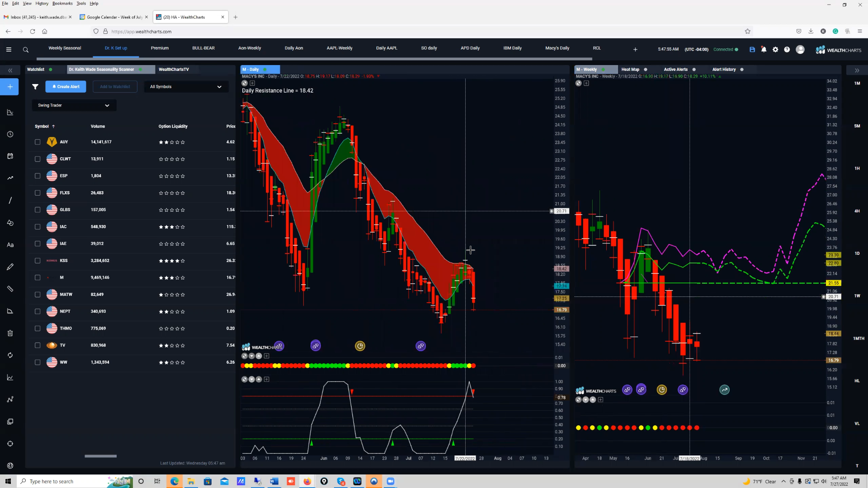Switch to the Weekly Seasonal tab
The image size is (868, 488).
coord(65,48)
